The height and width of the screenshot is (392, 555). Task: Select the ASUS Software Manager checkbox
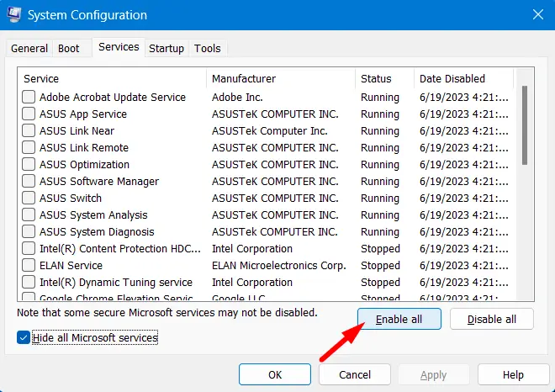click(29, 182)
